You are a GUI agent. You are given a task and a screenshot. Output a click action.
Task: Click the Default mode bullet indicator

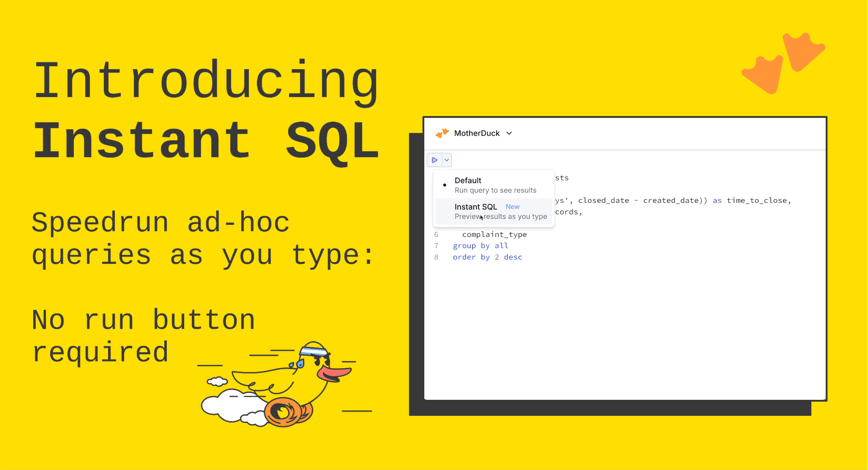(x=444, y=185)
